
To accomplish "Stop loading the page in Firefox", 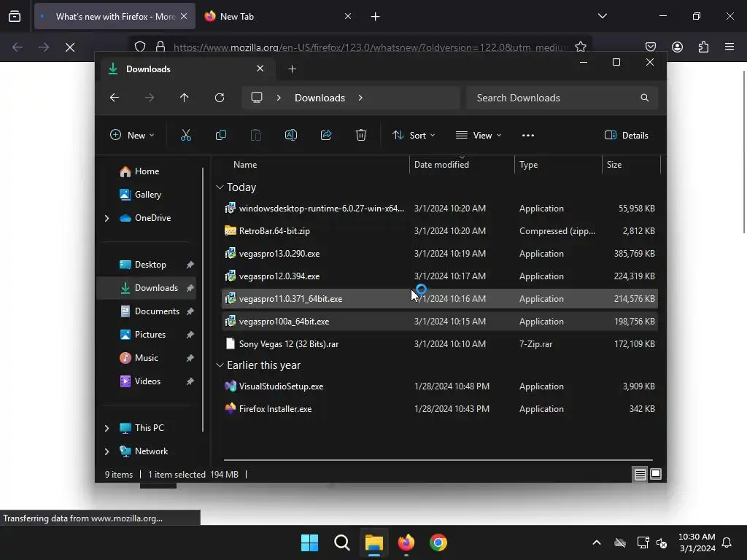I will (x=70, y=47).
